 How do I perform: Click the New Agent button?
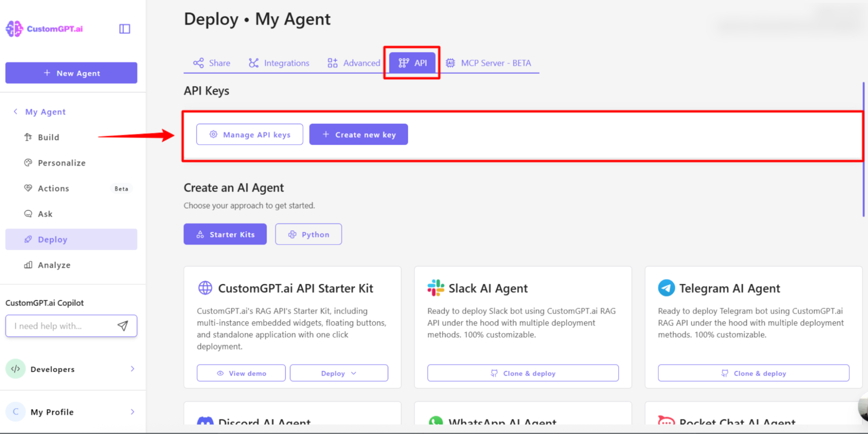point(71,73)
